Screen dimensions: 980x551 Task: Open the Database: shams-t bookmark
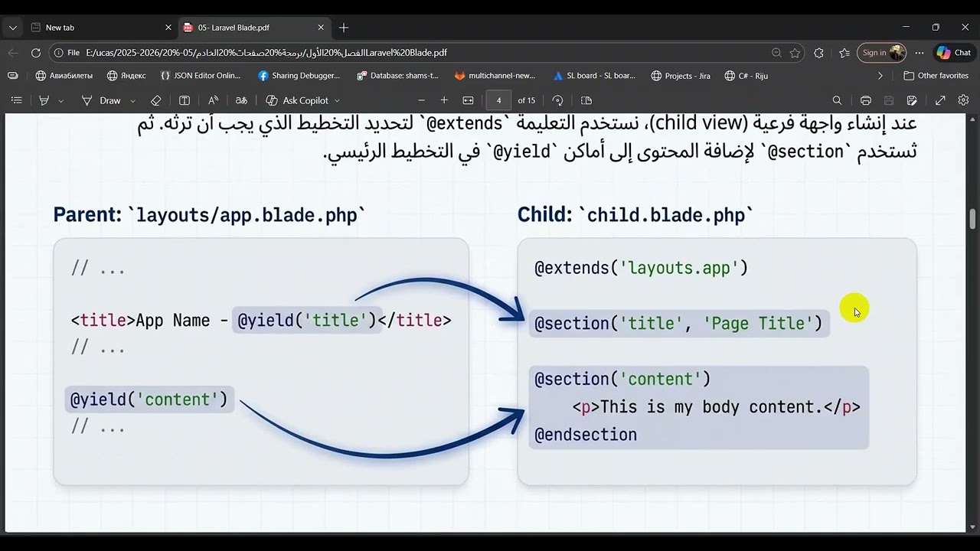[x=397, y=76]
